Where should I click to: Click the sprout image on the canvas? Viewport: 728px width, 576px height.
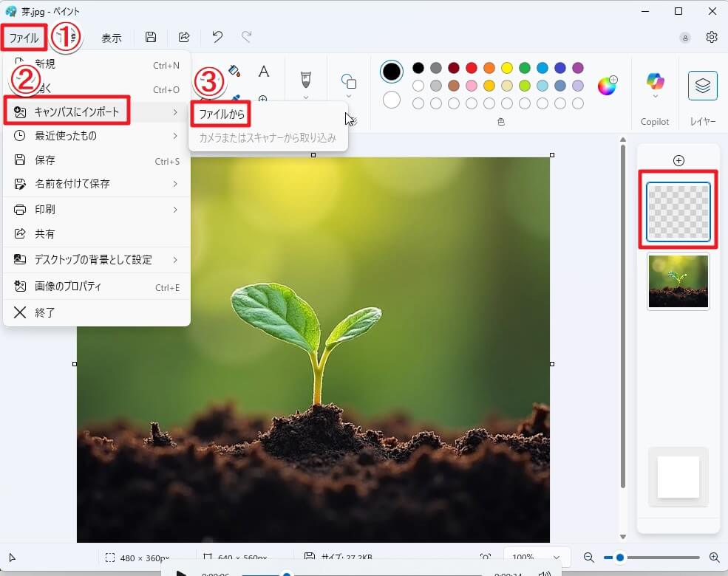[x=313, y=350]
